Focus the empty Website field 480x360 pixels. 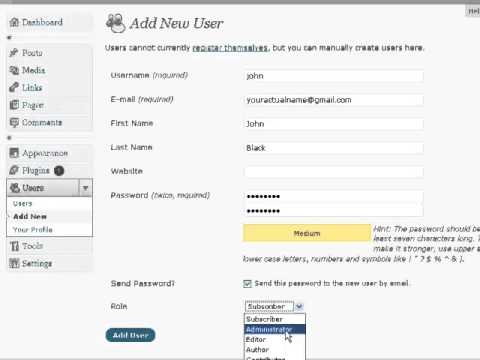click(334, 172)
